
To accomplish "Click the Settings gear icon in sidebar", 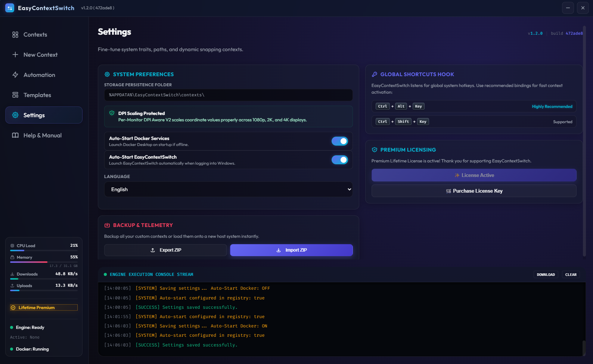I will 15,115.
